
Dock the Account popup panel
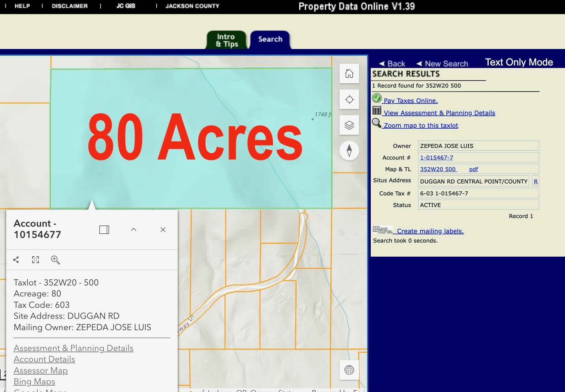[x=104, y=230]
